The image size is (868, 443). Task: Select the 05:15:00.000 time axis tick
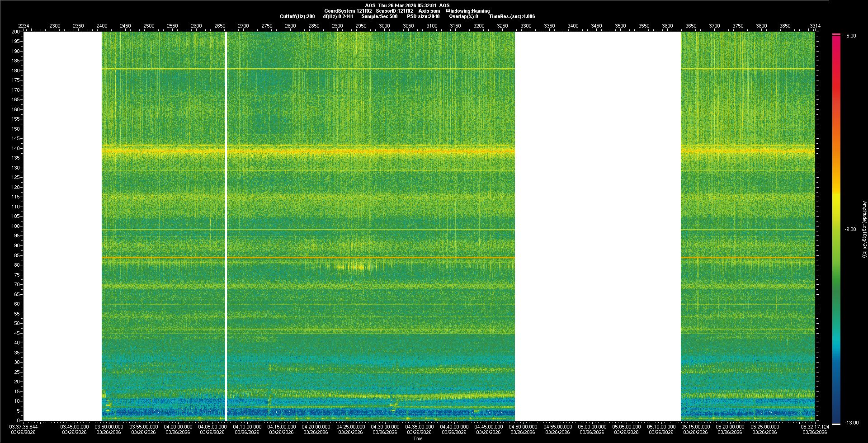tap(695, 427)
